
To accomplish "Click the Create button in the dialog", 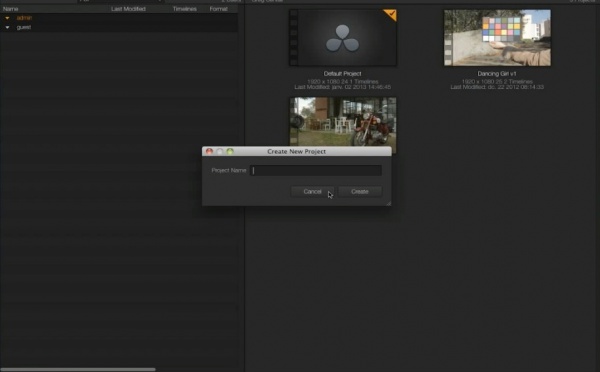I will pyautogui.click(x=360, y=191).
